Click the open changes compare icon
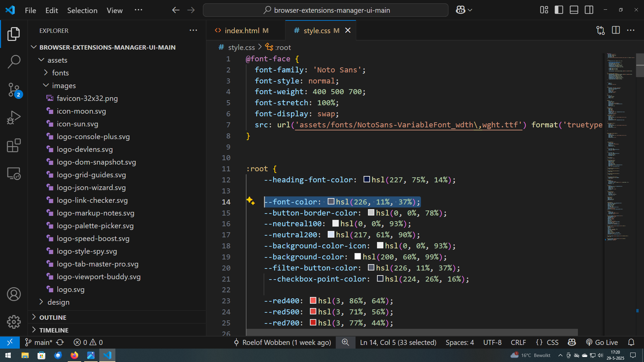644x362 pixels. pos(600,30)
